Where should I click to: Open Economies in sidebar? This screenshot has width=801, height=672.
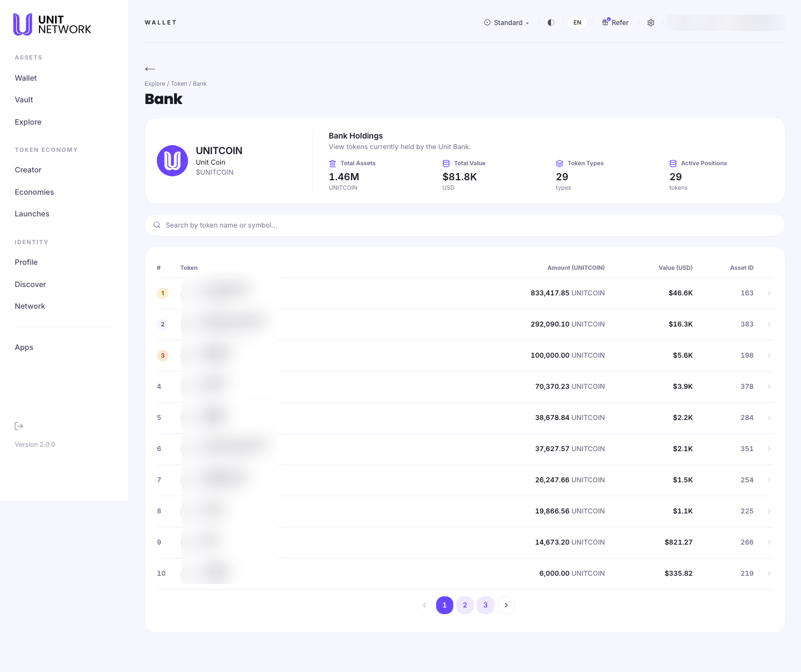[34, 192]
